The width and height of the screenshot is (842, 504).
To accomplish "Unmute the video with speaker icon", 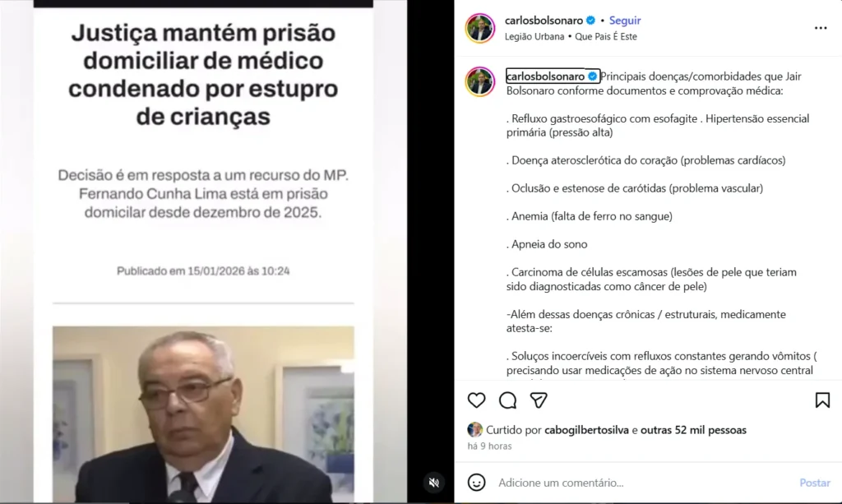I will tap(434, 483).
